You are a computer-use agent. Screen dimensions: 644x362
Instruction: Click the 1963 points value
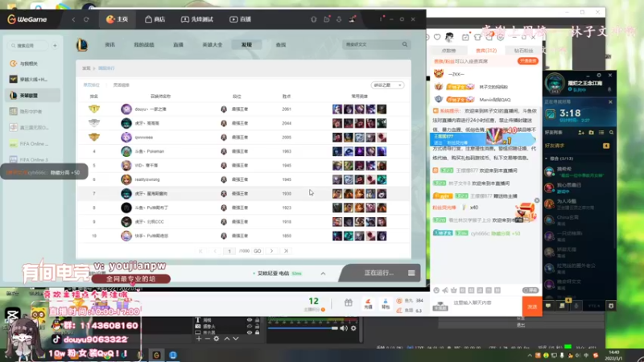tap(287, 151)
